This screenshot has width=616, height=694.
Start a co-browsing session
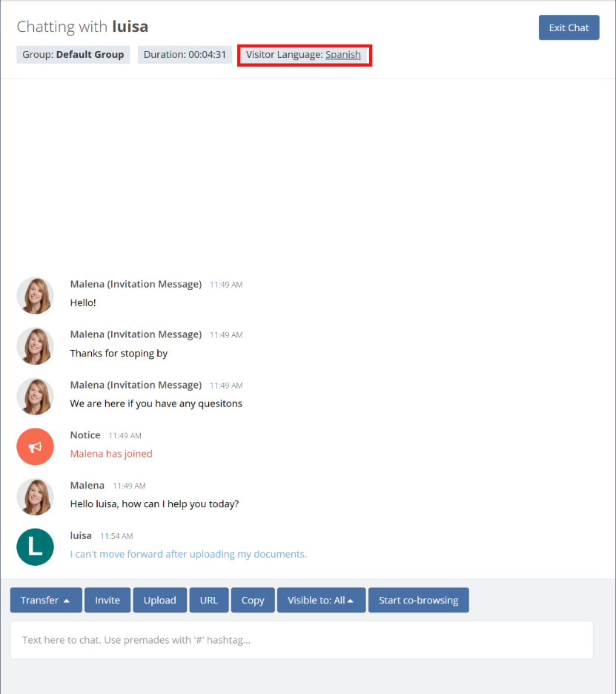(418, 601)
